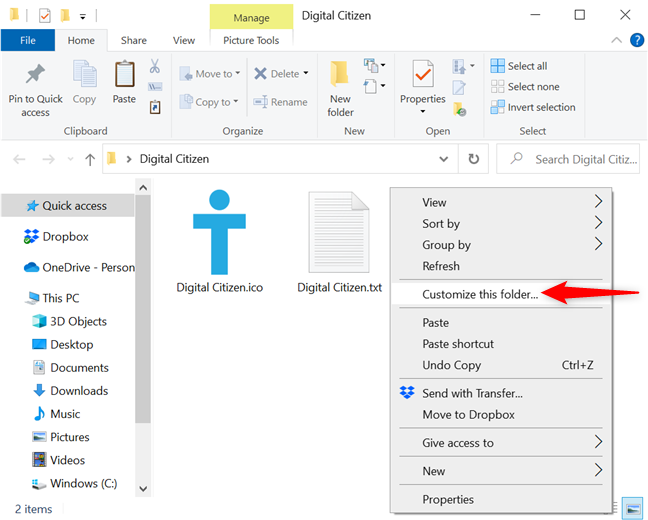648x520 pixels.
Task: Open recent locations dropdown arrow
Action: coord(70,159)
